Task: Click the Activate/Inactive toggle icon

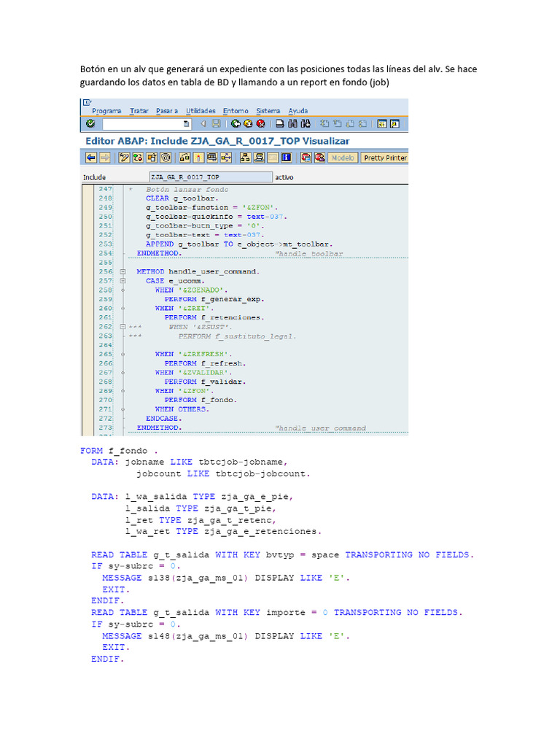Action: point(138,158)
